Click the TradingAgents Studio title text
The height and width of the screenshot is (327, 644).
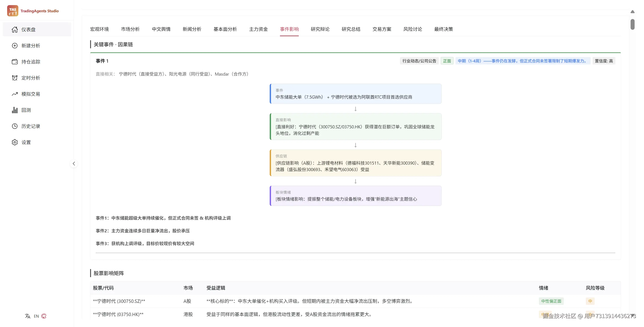[40, 11]
